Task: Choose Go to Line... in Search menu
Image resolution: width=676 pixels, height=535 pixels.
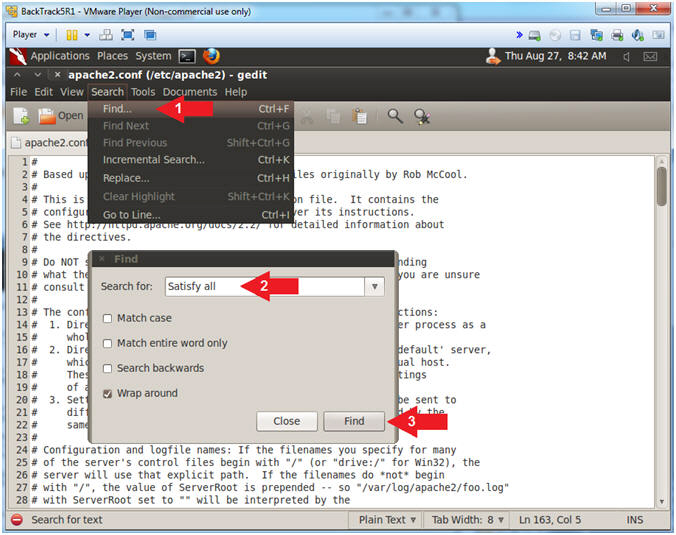Action: coord(191,215)
